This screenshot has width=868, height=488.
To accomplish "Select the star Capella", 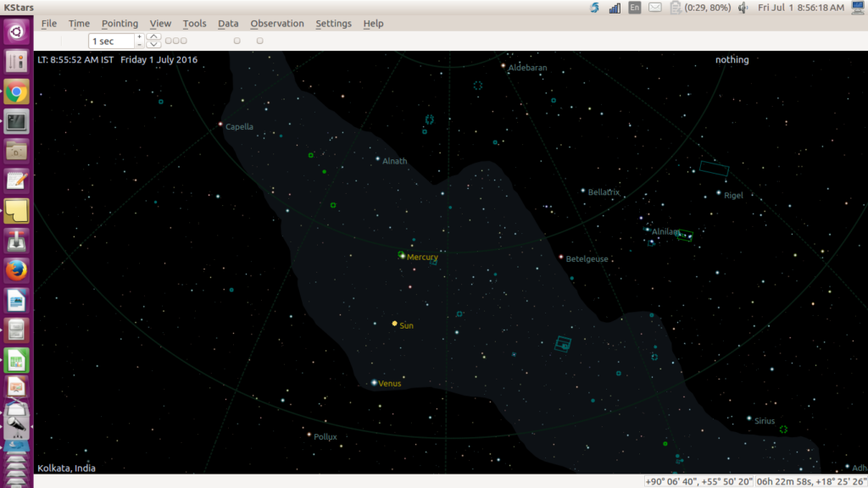I will [x=220, y=124].
